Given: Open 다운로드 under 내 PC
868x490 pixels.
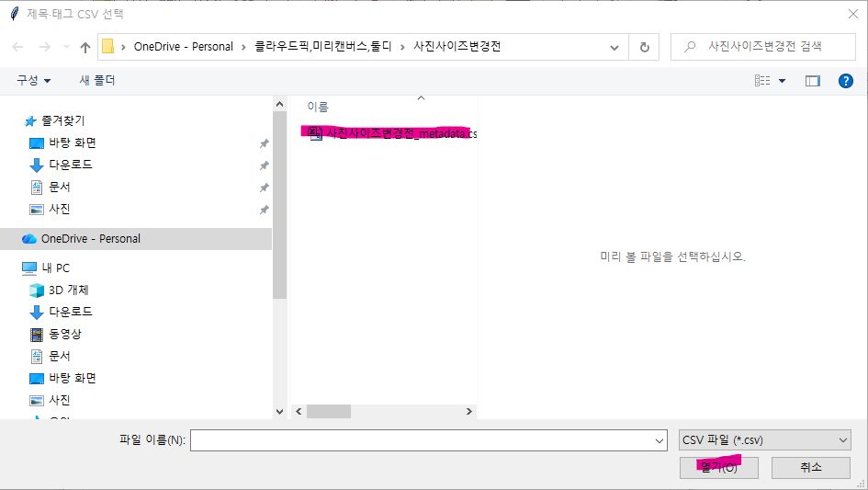Looking at the screenshot, I should coord(71,312).
